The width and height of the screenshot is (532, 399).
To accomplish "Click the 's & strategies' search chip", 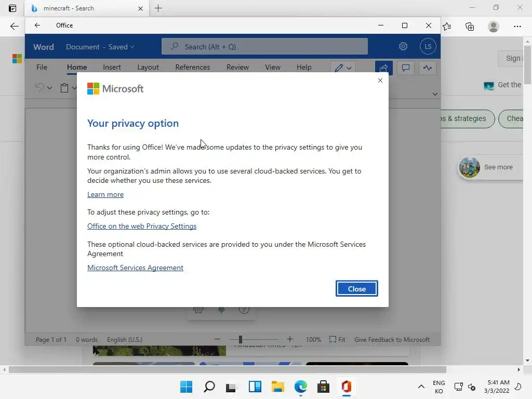I will 468,119.
